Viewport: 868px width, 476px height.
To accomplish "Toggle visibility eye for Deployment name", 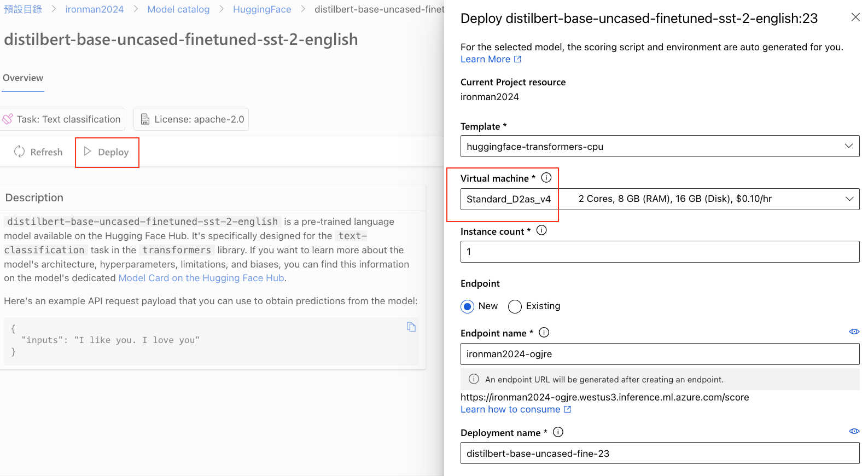I will pos(854,431).
